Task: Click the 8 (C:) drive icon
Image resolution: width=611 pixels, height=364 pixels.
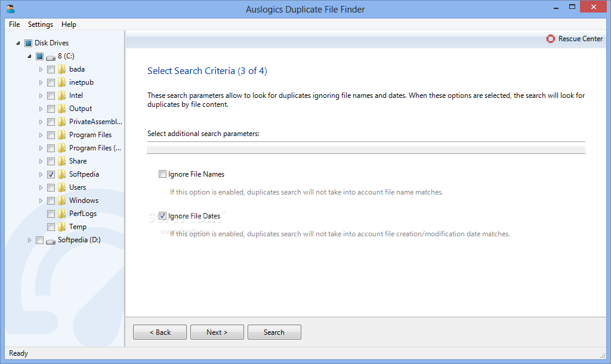Action: click(x=51, y=57)
